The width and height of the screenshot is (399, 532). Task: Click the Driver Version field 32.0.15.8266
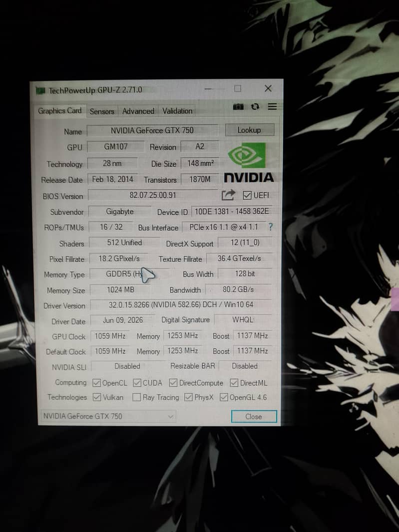[x=181, y=305]
